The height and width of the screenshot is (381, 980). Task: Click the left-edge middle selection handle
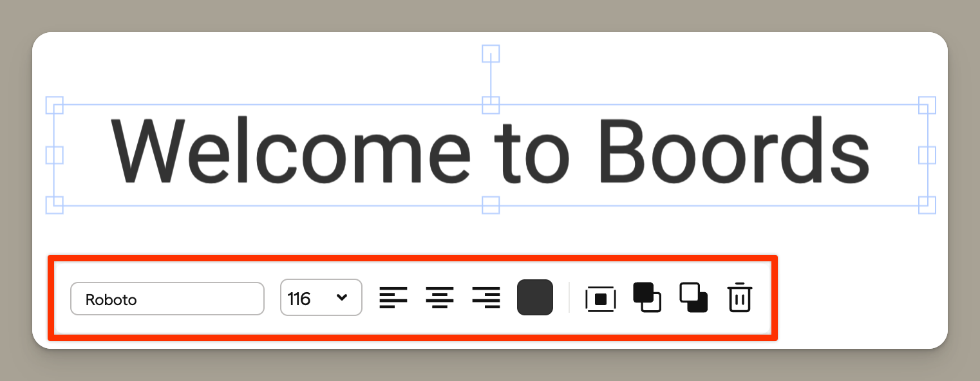click(54, 155)
